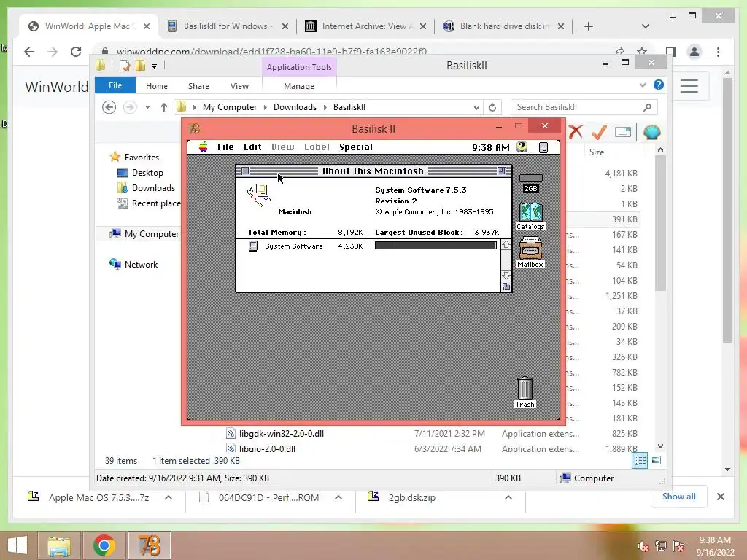Select the Trash icon on Mac desktop
747x560 pixels.
pos(525,392)
